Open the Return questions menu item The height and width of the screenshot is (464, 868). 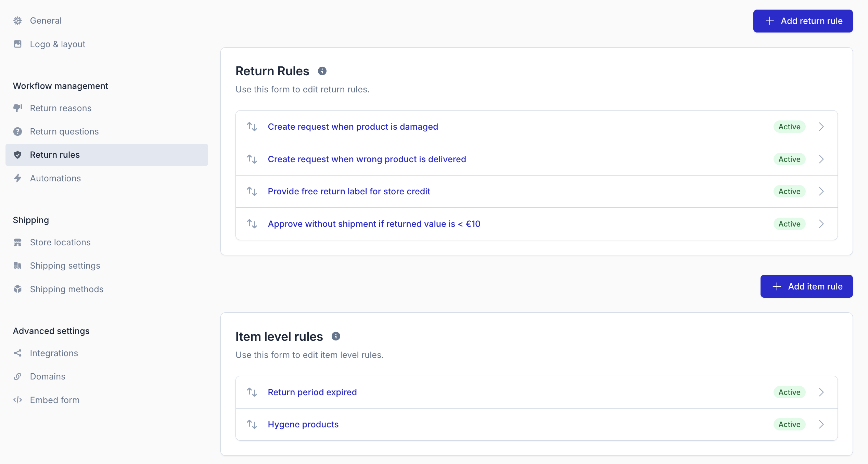64,131
